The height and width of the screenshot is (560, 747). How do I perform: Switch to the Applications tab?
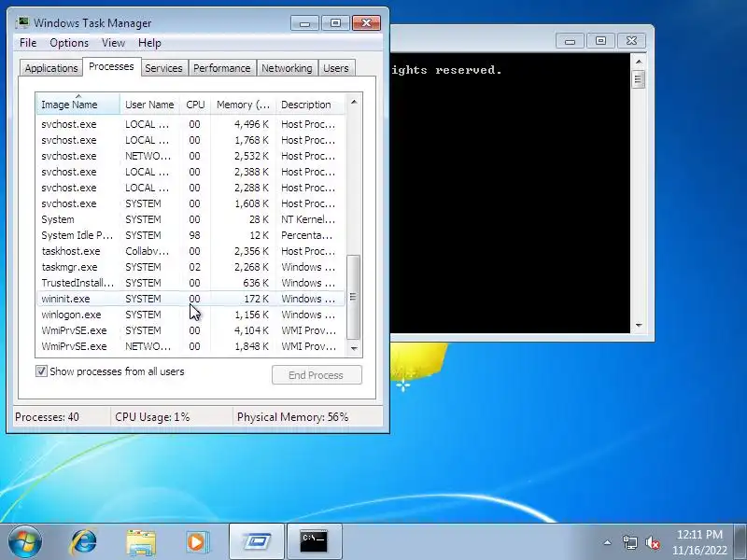click(51, 68)
